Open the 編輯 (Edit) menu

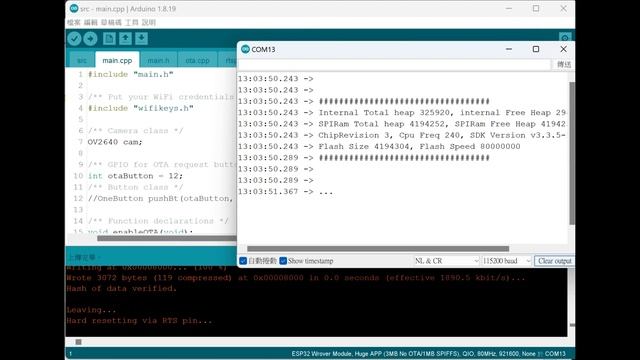tap(91, 22)
